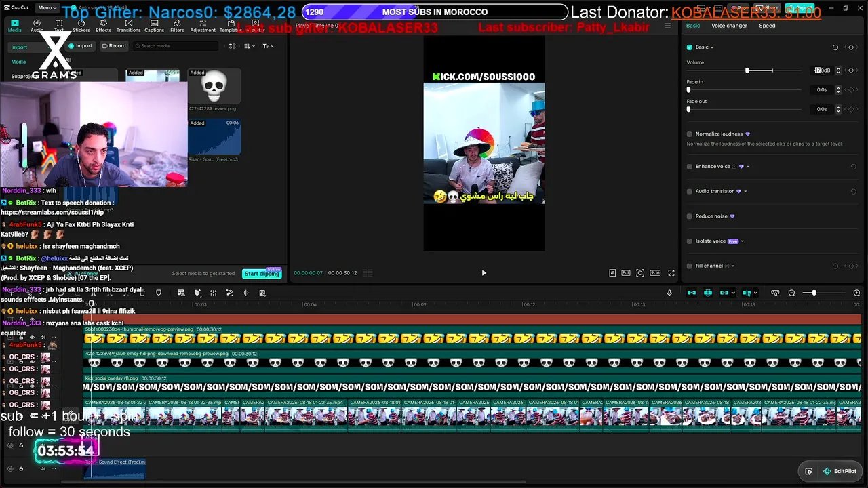Add a Volume keyframe

(851, 70)
